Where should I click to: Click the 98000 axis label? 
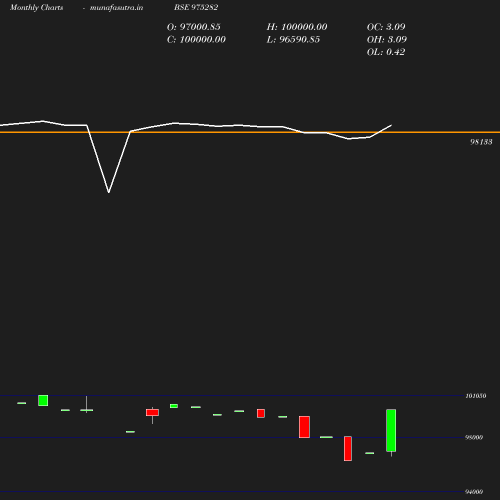pos(474,437)
